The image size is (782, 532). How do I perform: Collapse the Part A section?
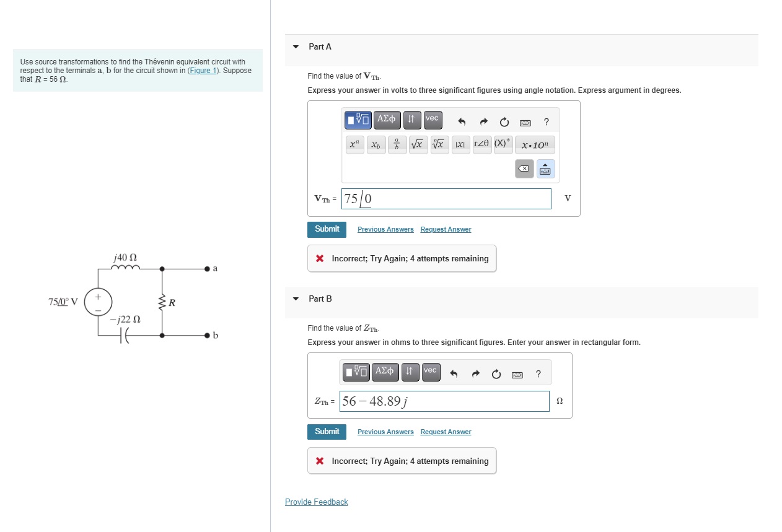(x=296, y=46)
